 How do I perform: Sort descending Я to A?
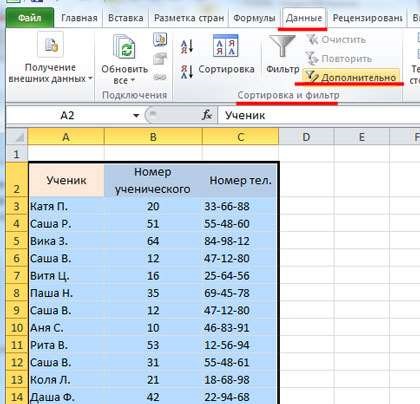point(187,71)
